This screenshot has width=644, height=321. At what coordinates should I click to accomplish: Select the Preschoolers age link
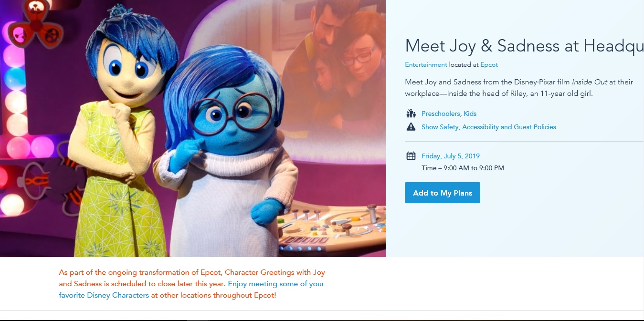click(x=441, y=114)
